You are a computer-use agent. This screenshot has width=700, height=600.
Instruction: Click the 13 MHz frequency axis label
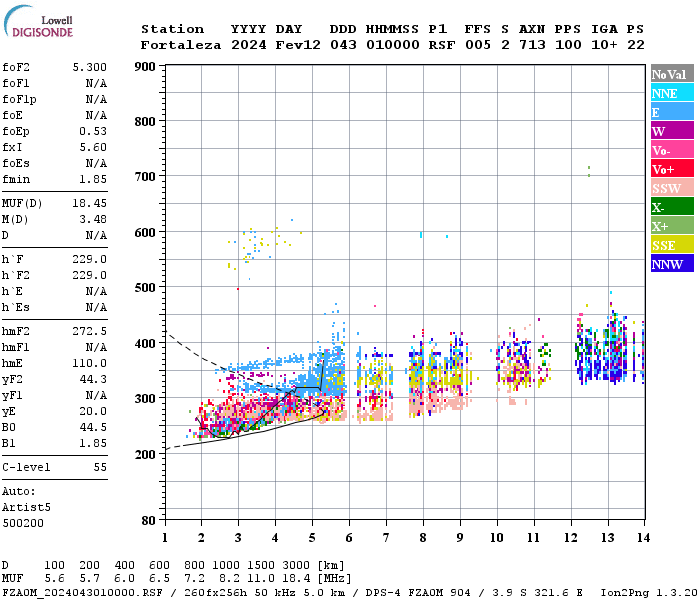(x=608, y=538)
